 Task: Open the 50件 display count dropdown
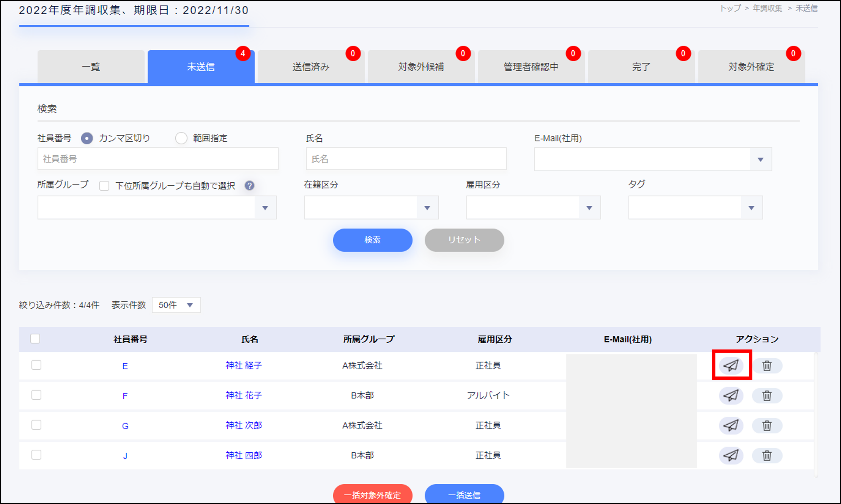[x=176, y=305]
